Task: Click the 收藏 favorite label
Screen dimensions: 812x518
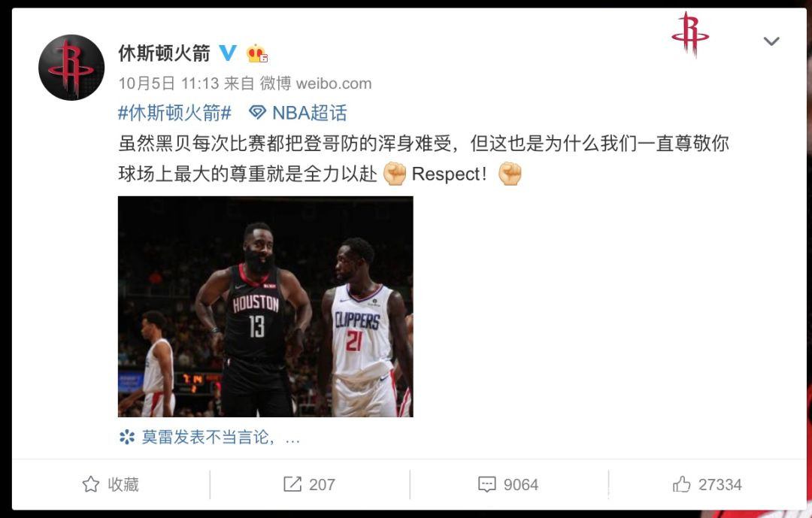Action: [123, 485]
